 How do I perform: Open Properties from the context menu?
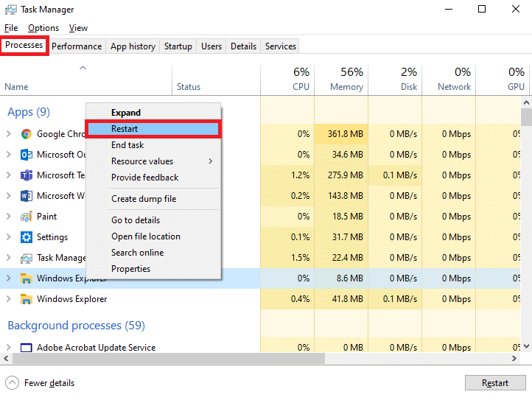(153, 269)
